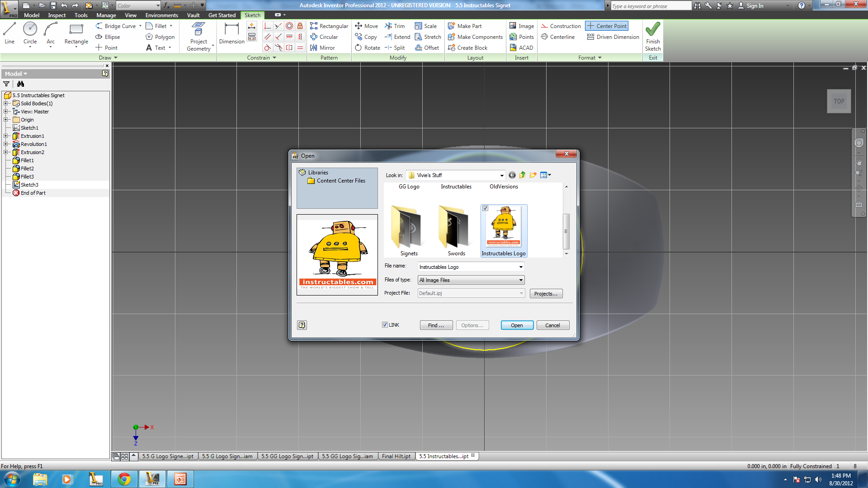This screenshot has width=868, height=488.
Task: Choose the Ellipse tool
Action: click(x=108, y=37)
